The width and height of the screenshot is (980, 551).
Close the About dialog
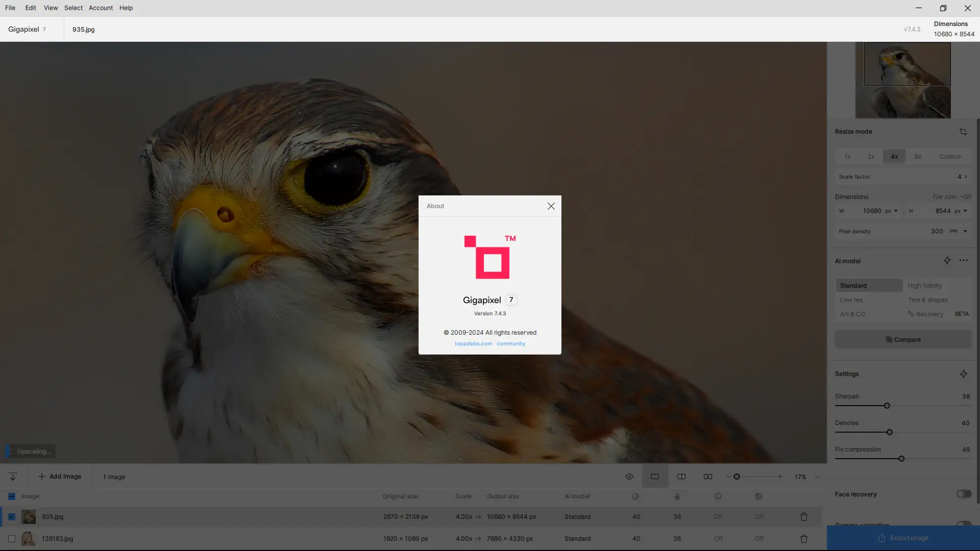coord(551,206)
